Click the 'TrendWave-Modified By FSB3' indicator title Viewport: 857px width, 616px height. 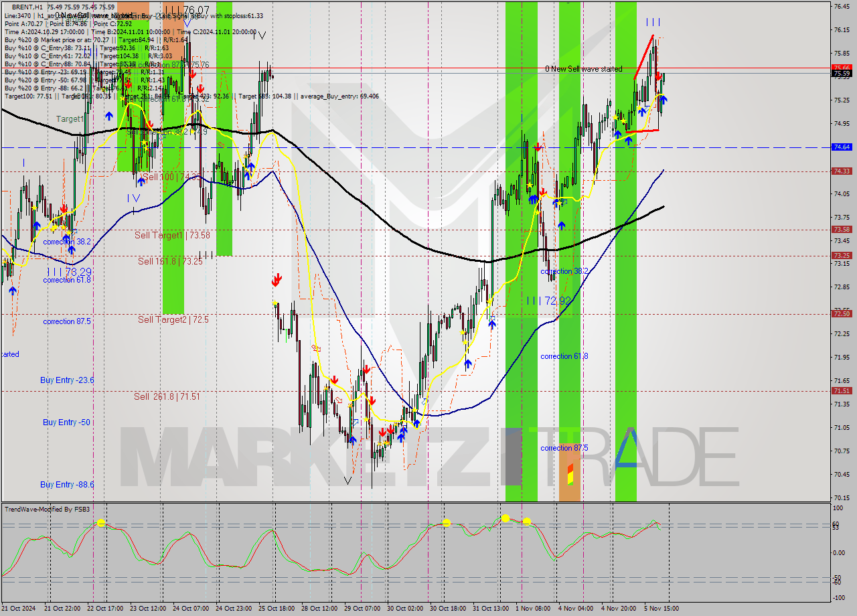(x=47, y=510)
